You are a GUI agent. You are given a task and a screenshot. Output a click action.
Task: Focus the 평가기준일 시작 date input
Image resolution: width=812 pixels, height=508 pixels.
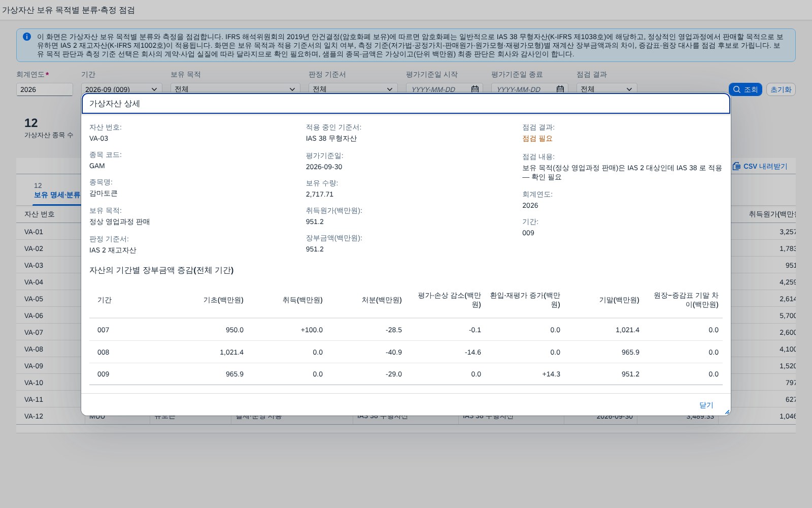(437, 89)
